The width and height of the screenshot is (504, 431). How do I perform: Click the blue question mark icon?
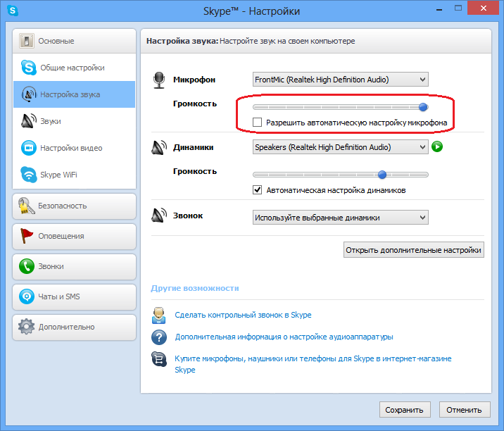159,337
